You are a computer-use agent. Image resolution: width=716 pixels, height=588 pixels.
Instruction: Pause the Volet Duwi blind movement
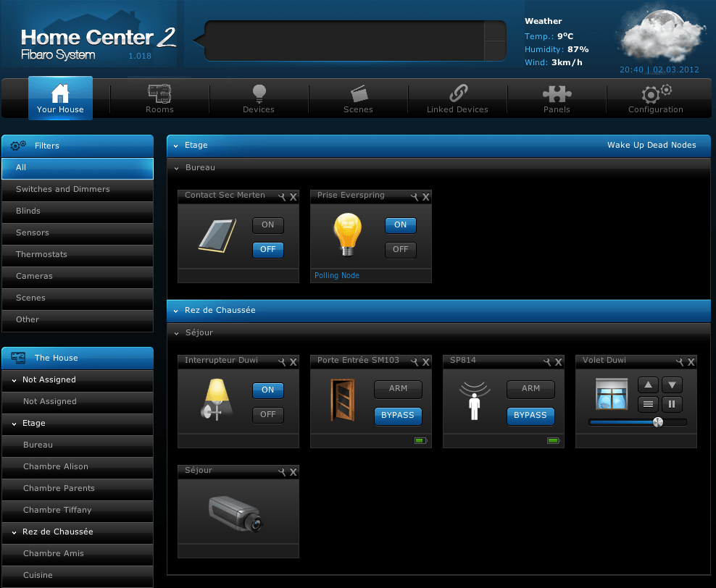(x=673, y=404)
